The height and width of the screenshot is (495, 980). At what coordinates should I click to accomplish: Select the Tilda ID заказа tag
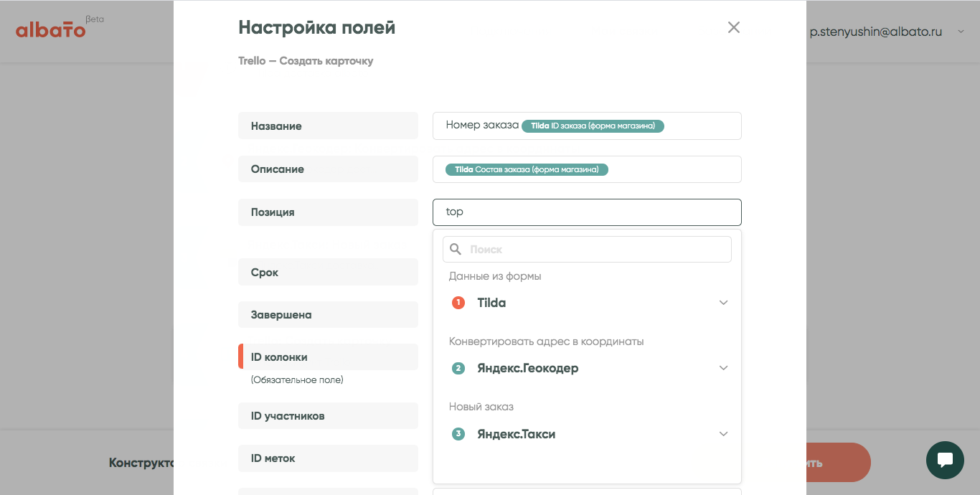[x=593, y=126]
